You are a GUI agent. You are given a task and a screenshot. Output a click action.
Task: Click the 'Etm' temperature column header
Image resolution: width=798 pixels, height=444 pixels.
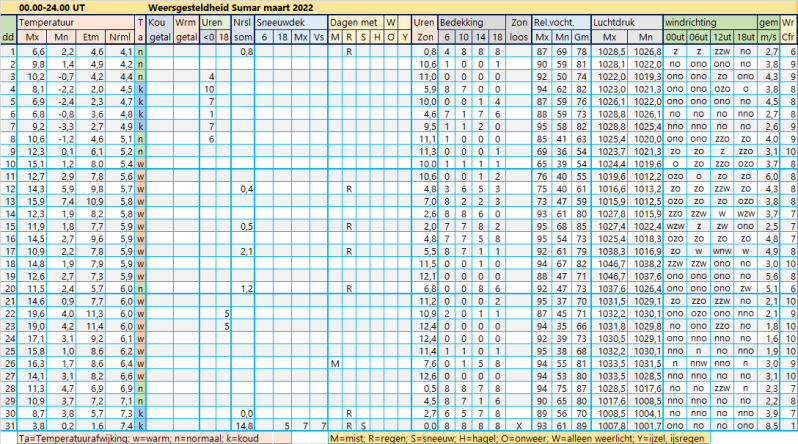[91, 36]
